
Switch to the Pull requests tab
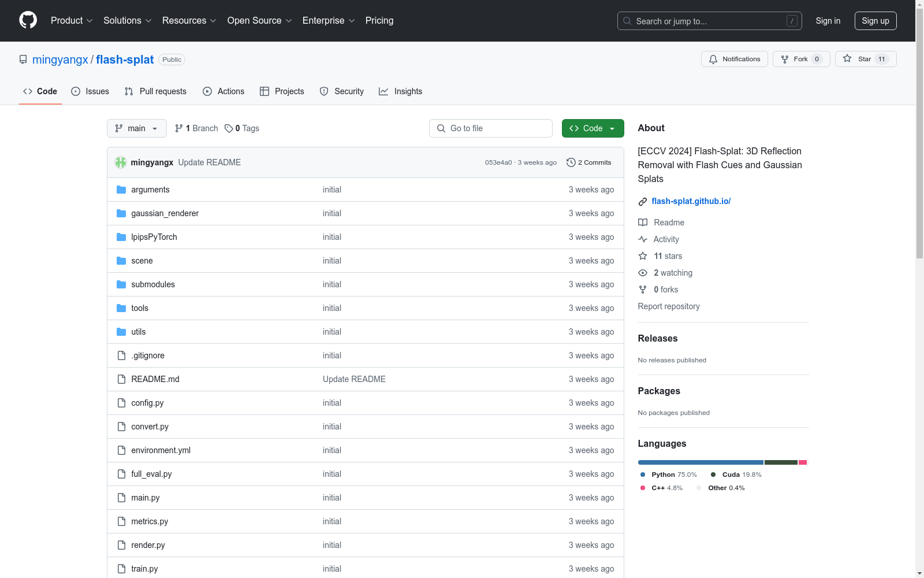pos(155,91)
